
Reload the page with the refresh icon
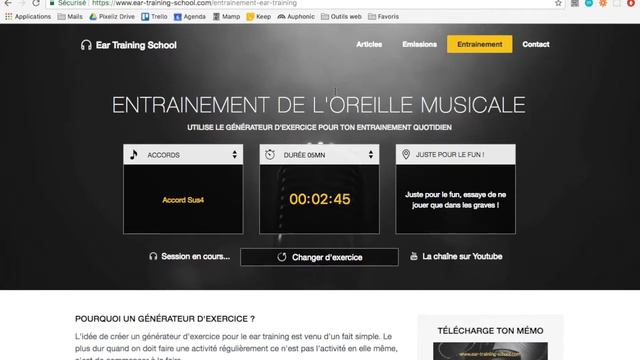(x=36, y=3)
